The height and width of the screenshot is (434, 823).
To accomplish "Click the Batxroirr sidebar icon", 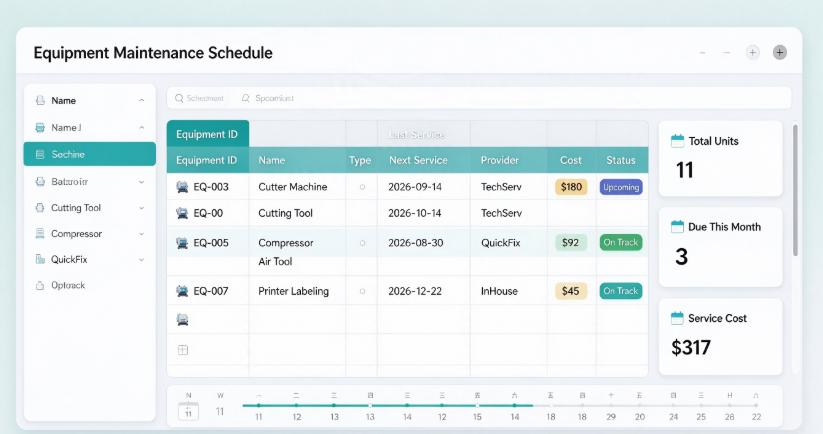I will [x=40, y=182].
